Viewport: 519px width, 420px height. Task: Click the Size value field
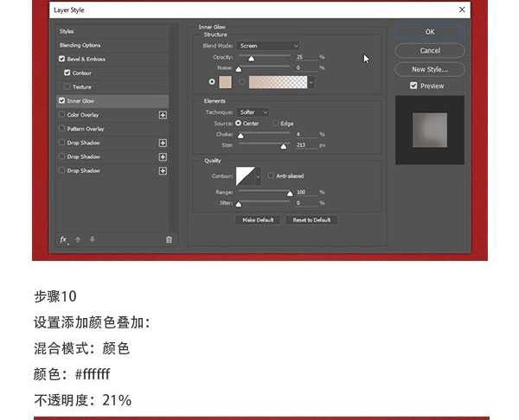coord(305,145)
